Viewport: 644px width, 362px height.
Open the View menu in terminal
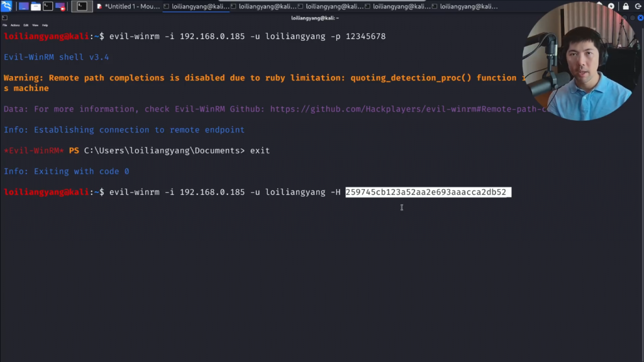[35, 25]
